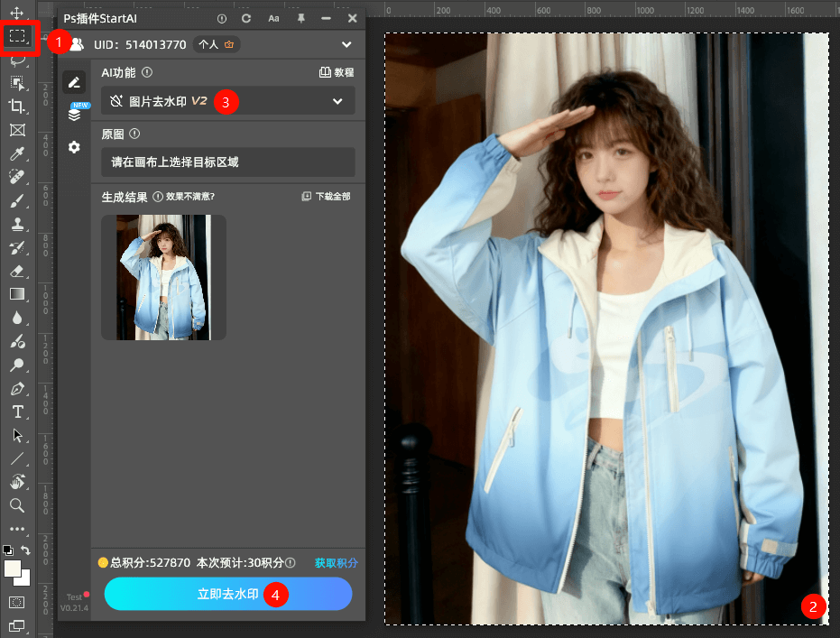Select the Eyedropper tool
Screen dimensions: 840x638
click(x=17, y=153)
